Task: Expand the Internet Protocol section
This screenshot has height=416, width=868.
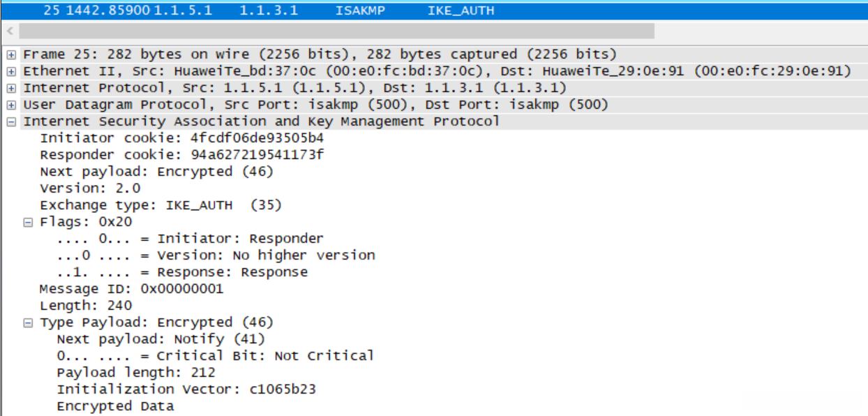Action: click(11, 88)
